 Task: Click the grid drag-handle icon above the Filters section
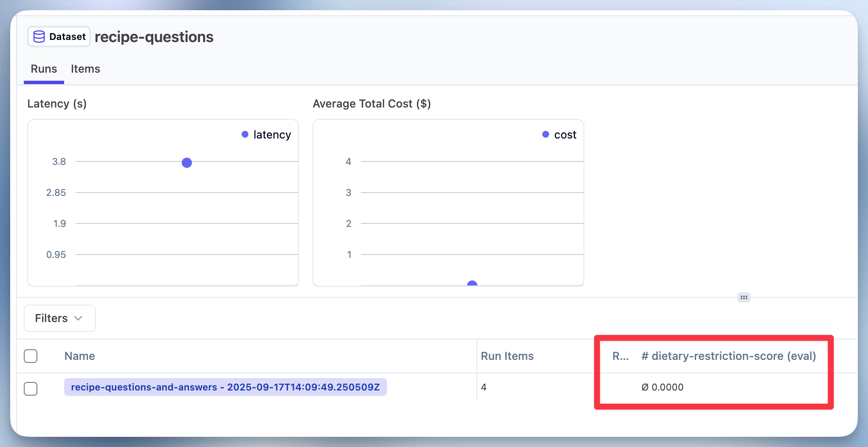tap(744, 297)
